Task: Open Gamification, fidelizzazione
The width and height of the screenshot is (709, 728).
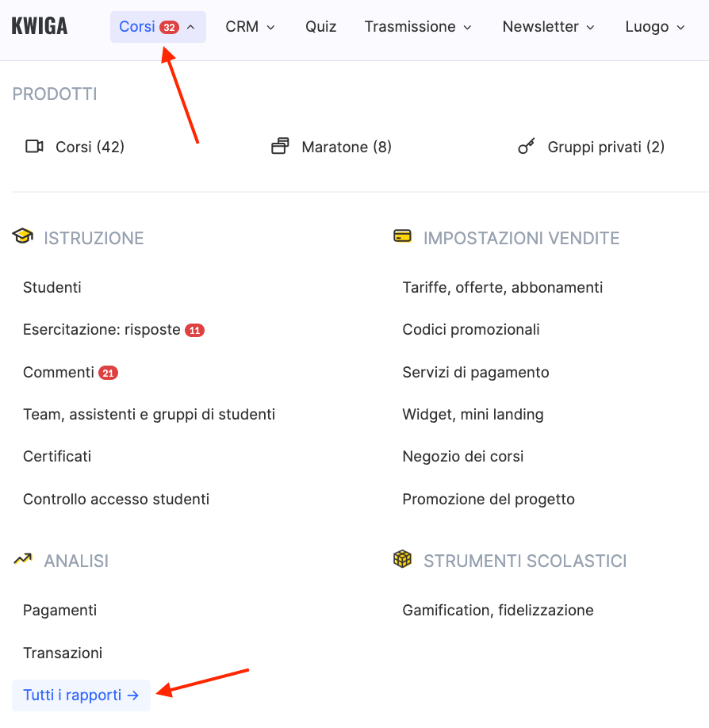Action: [x=498, y=611]
